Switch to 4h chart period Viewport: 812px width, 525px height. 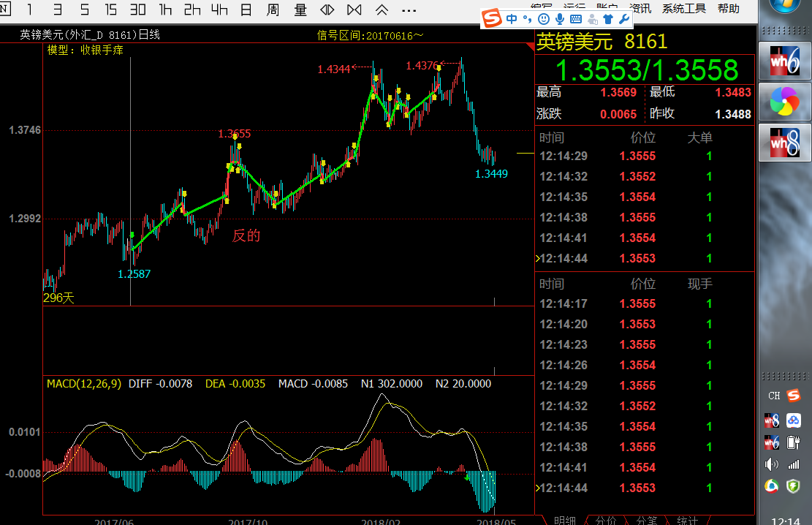(x=219, y=10)
